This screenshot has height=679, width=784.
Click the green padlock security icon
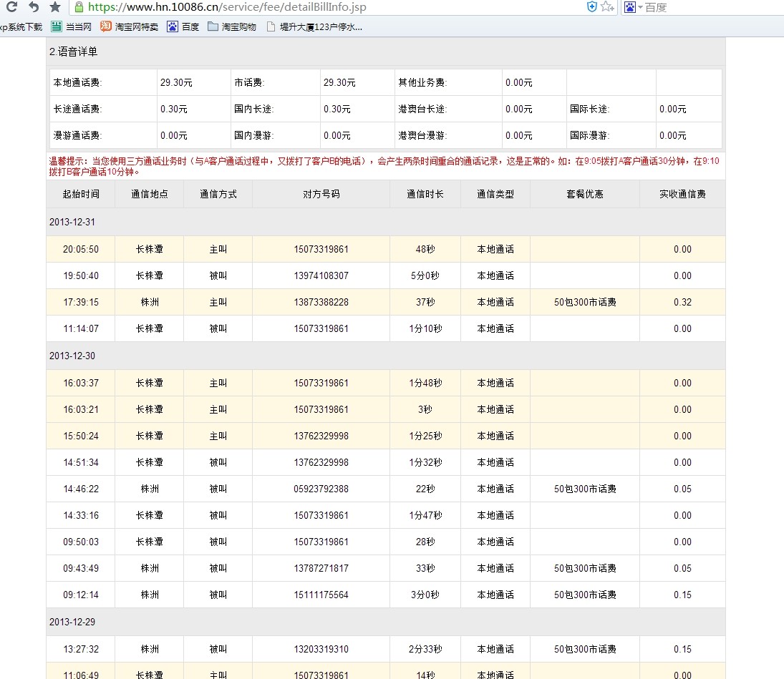point(79,7)
